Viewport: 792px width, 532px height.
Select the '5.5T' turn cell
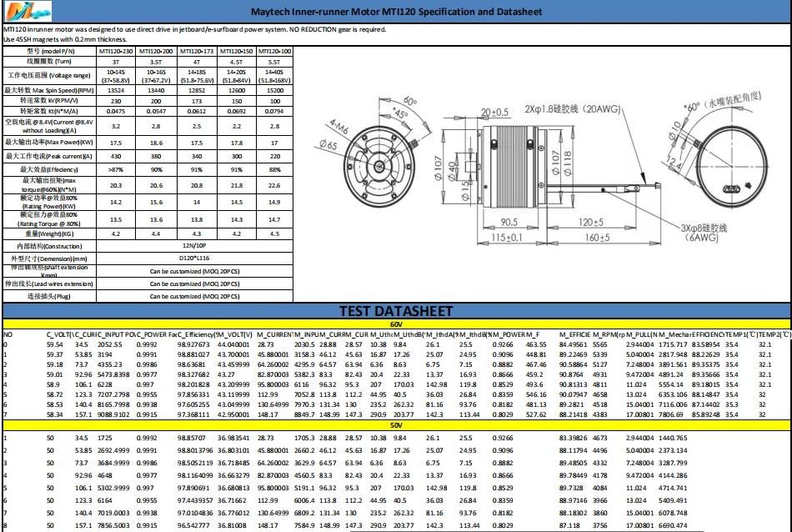[275, 62]
